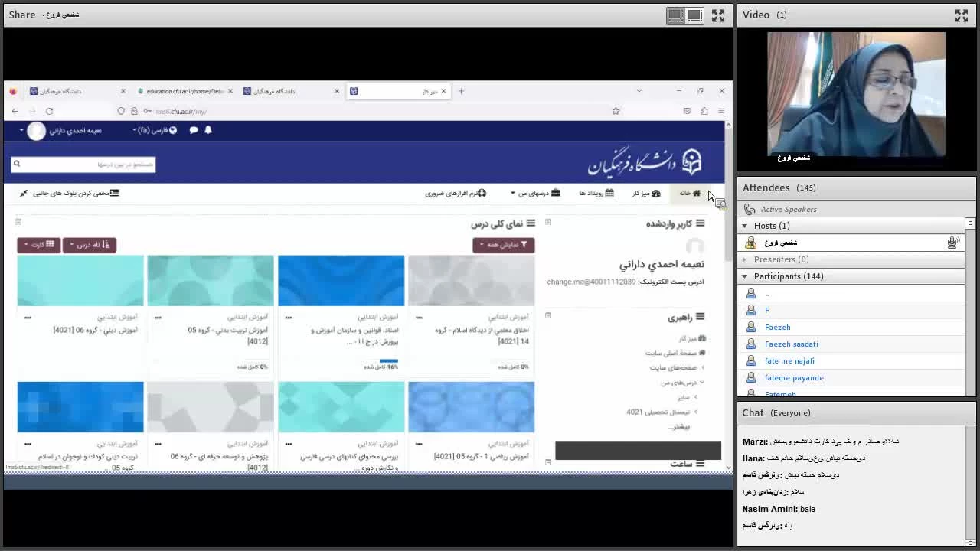Collapse the Participants (144) group
980x551 pixels.
tap(744, 276)
